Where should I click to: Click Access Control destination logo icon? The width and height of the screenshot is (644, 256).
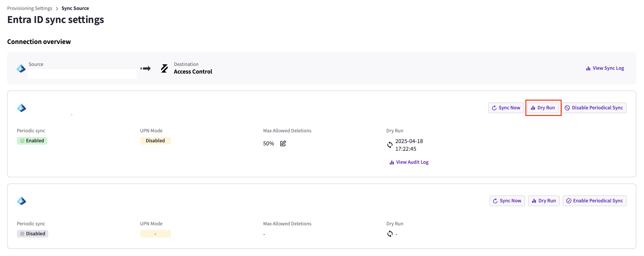tap(164, 68)
